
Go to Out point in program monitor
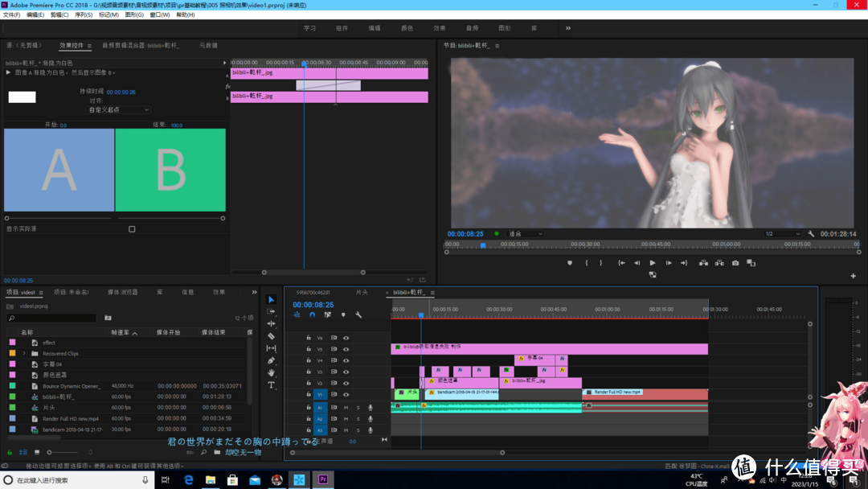684,263
